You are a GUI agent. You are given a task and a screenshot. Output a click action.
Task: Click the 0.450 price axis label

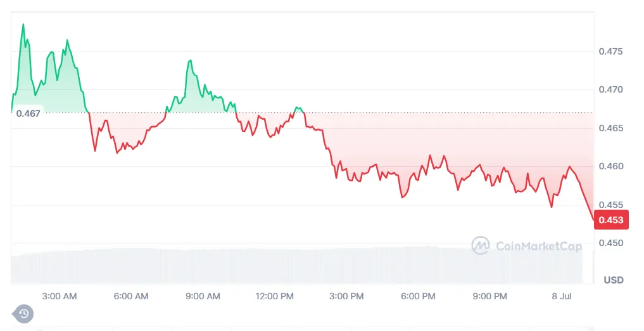click(610, 243)
